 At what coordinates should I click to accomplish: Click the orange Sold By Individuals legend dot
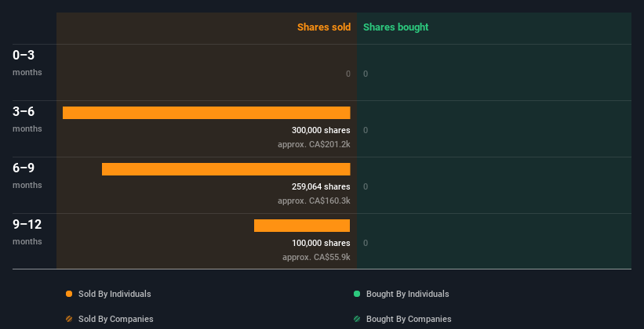[x=69, y=294]
